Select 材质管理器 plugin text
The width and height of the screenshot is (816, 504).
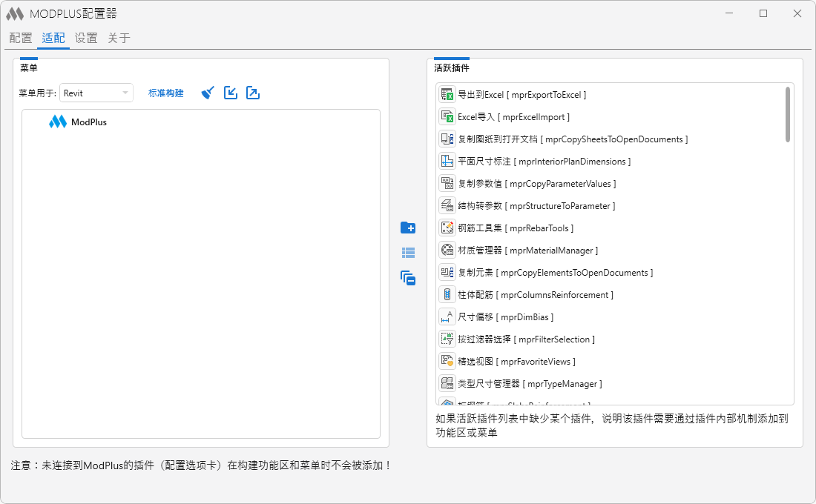[x=527, y=251]
